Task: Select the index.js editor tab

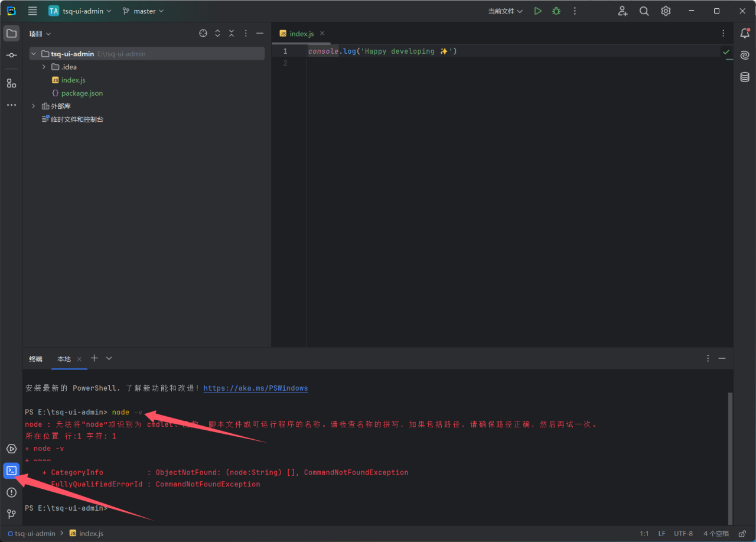Action: pos(301,34)
